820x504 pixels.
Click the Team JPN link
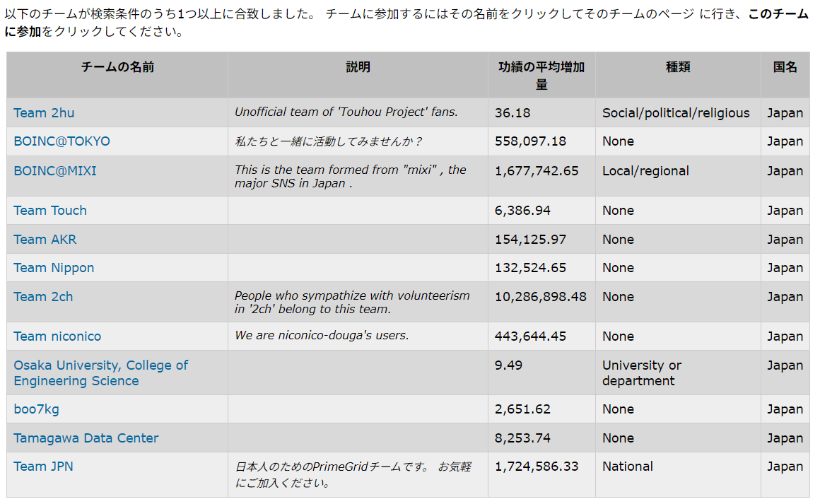tap(42, 467)
